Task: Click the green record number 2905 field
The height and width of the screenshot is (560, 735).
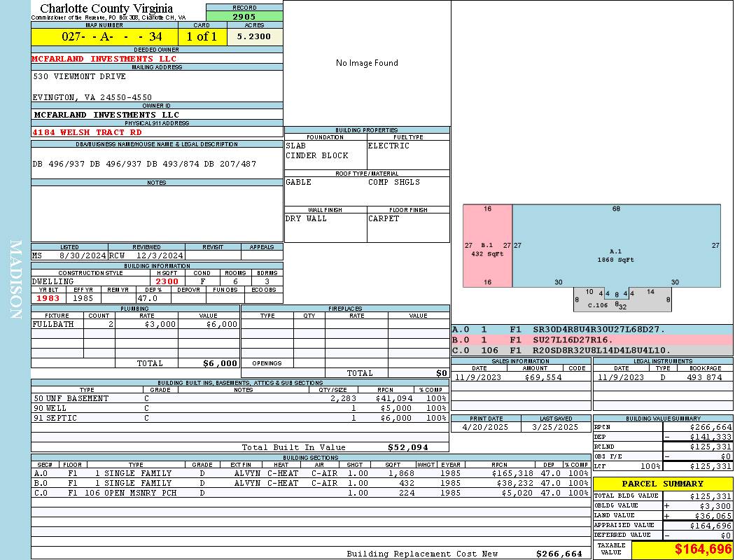Action: [244, 16]
